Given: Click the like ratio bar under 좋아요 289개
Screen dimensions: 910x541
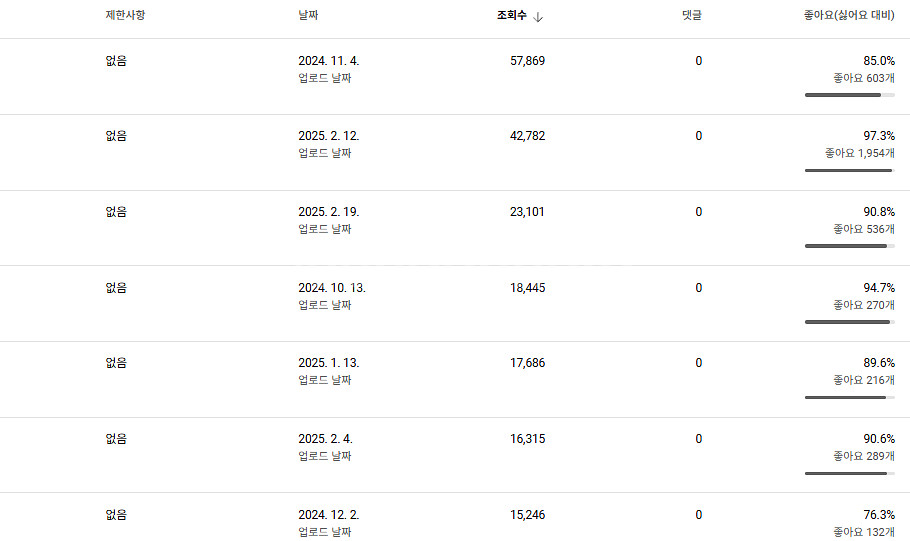Looking at the screenshot, I should coord(849,473).
